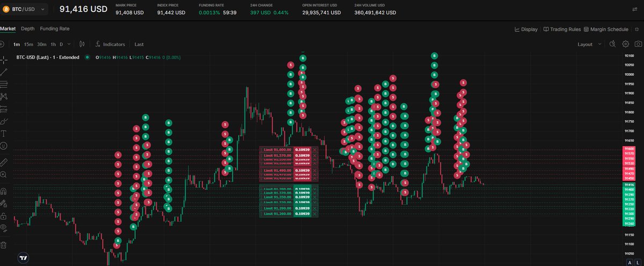Open the Margin Schedule
The height and width of the screenshot is (266, 644).
[606, 29]
